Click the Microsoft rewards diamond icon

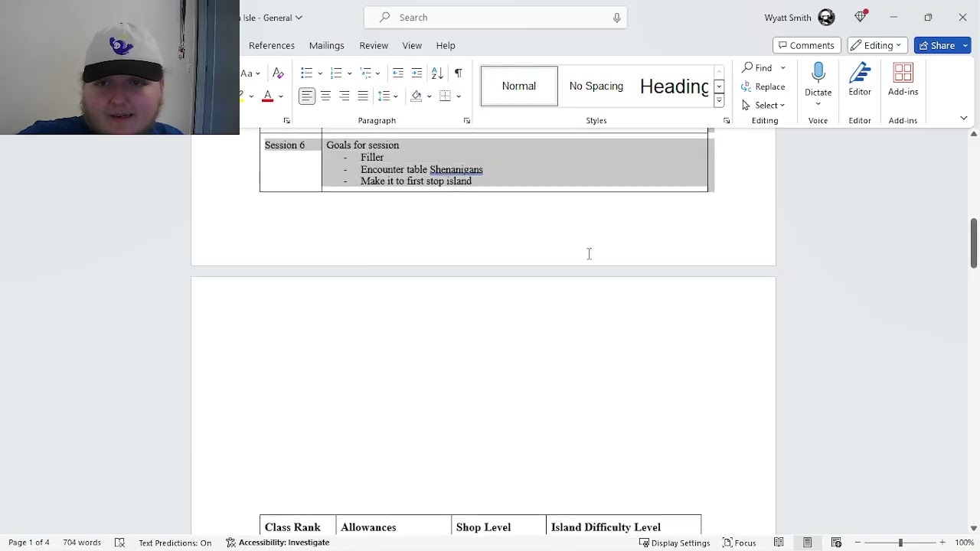tap(861, 17)
